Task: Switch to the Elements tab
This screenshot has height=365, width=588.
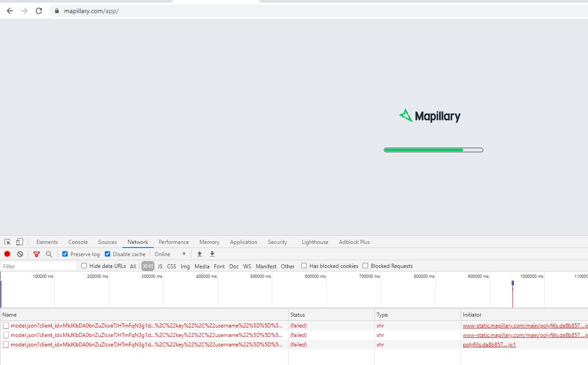Action: pos(47,242)
